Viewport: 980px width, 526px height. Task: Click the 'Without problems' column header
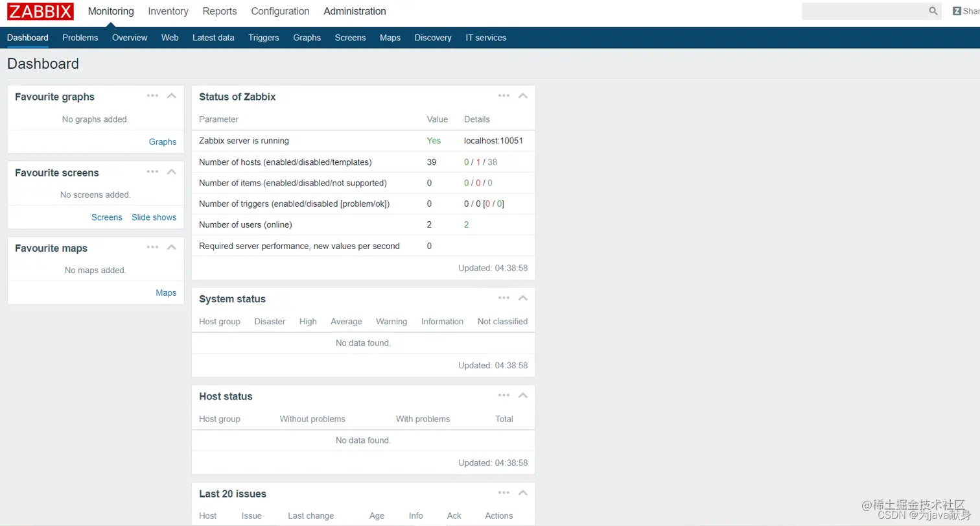click(312, 418)
